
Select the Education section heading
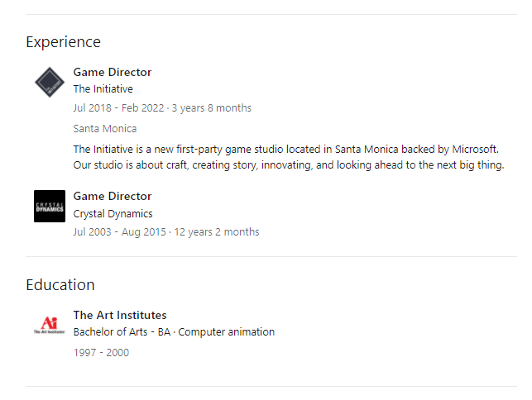pos(60,285)
